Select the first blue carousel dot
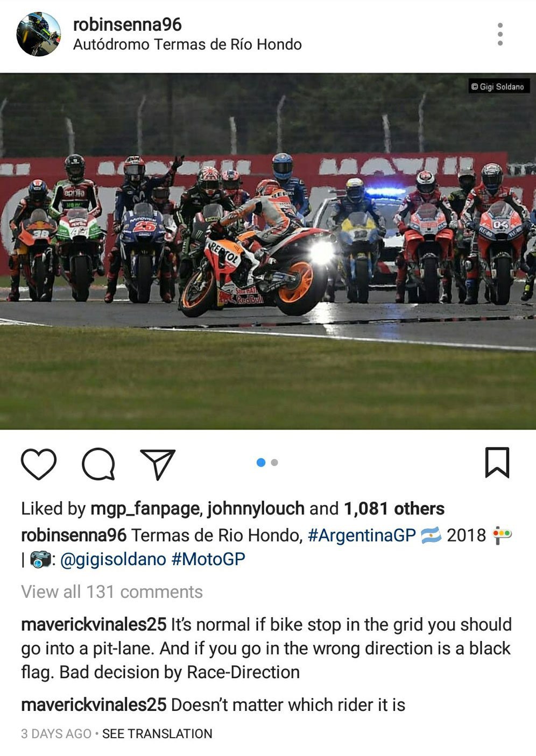This screenshot has height=756, width=536. (x=261, y=462)
